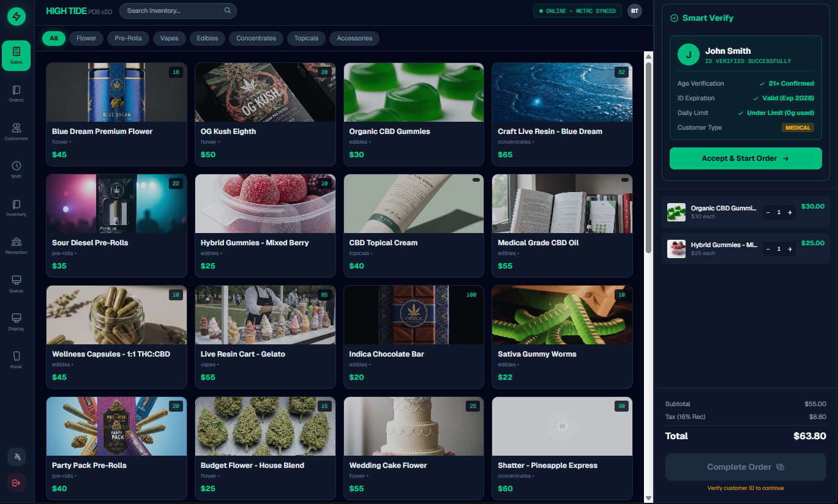Screen dimensions: 838x504
Task: Add Indica Chocolate Bar product card
Action: pyautogui.click(x=414, y=337)
